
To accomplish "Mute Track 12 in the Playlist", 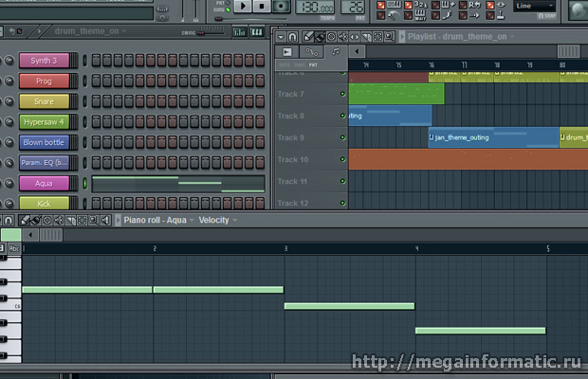I will tap(342, 203).
